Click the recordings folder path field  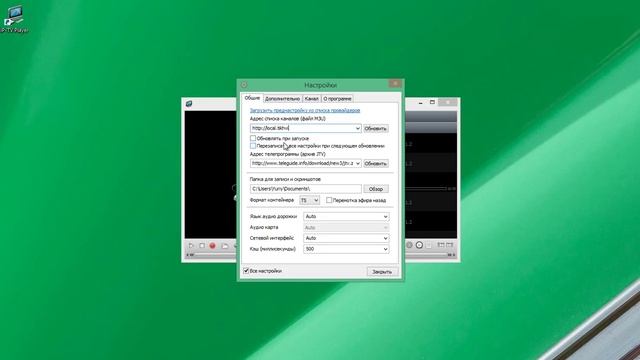(x=306, y=189)
